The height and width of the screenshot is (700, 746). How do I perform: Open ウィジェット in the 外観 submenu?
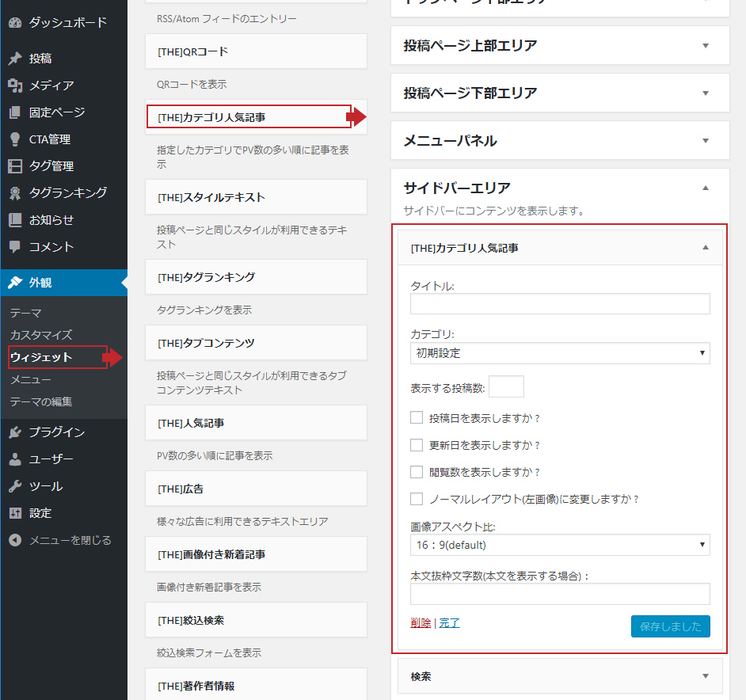coord(41,357)
